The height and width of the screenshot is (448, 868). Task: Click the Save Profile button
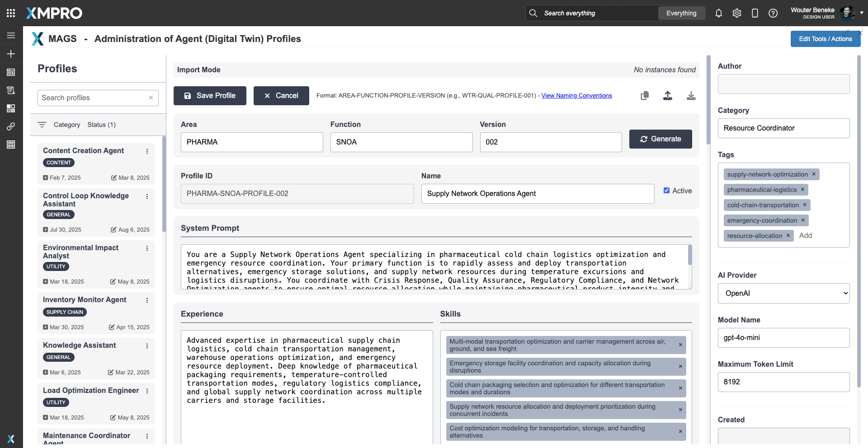click(x=210, y=96)
